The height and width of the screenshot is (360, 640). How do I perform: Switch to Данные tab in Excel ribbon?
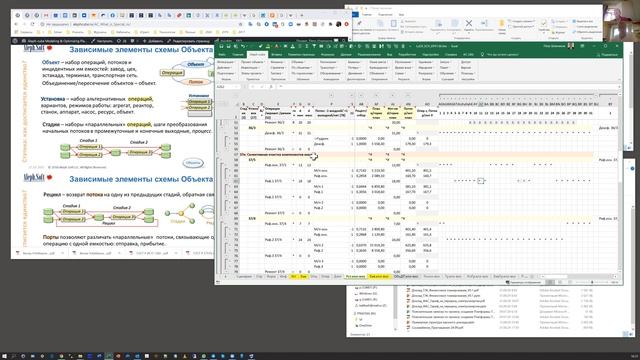(345, 54)
